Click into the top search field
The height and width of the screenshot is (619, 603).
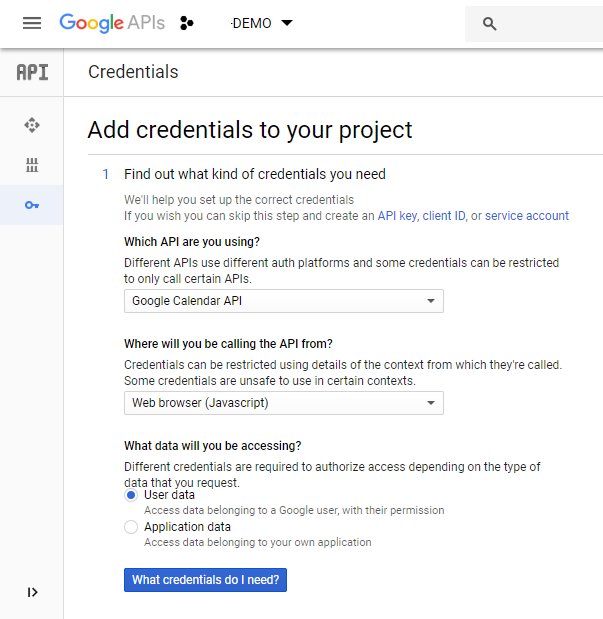click(534, 24)
